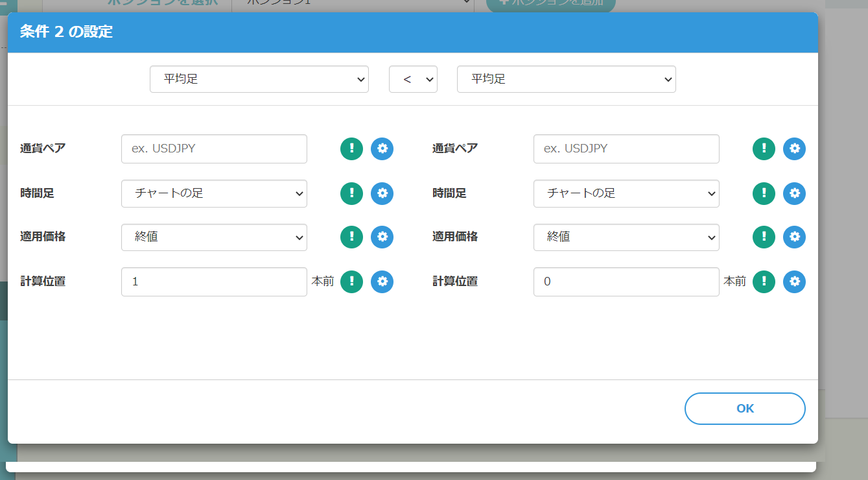Image resolution: width=868 pixels, height=480 pixels.
Task: Expand left 適用価格 dropdown showing 終値
Action: (214, 237)
